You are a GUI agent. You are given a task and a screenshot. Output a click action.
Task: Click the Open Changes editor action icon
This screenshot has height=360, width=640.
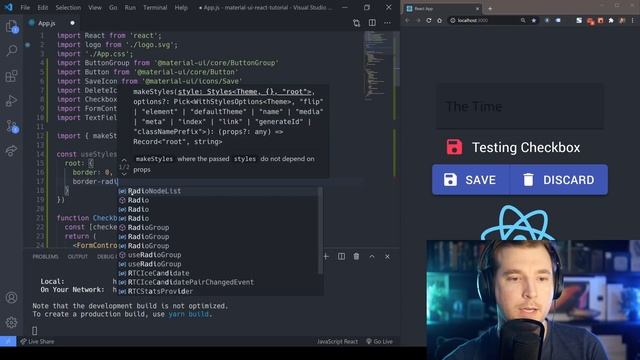tap(356, 23)
